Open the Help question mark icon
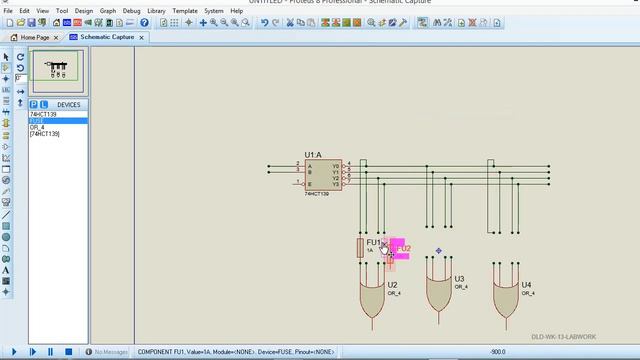The width and height of the screenshot is (640, 360). (144, 23)
